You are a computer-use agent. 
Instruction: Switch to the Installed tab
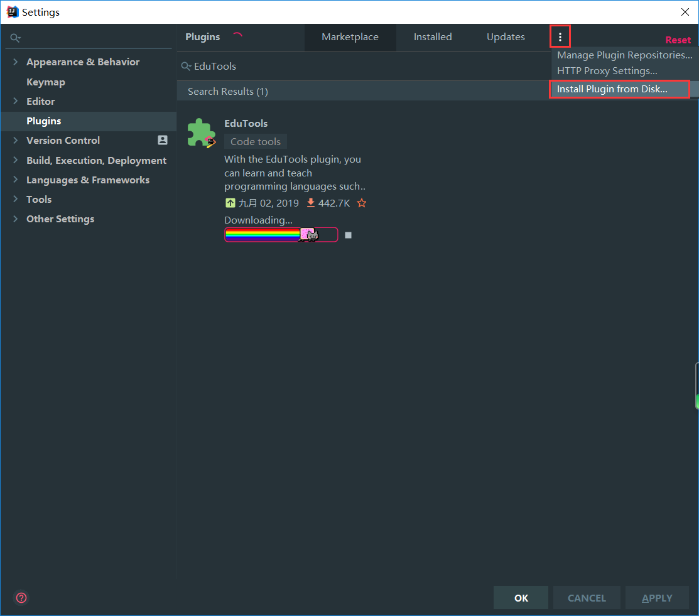coord(432,37)
